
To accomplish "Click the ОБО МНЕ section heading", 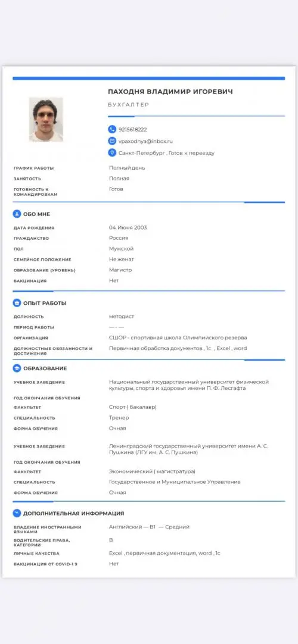I will pos(36,214).
